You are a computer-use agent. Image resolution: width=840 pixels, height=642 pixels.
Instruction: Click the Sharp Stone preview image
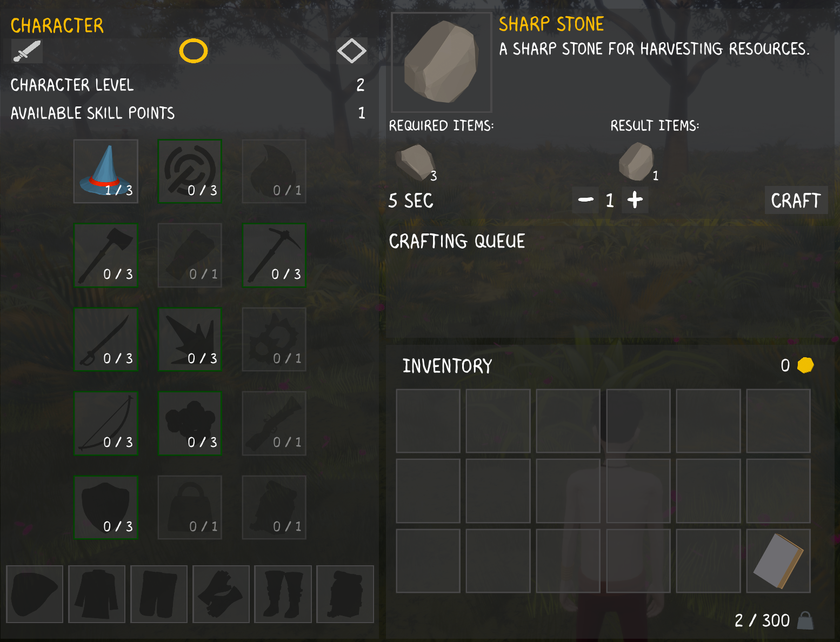click(x=441, y=62)
